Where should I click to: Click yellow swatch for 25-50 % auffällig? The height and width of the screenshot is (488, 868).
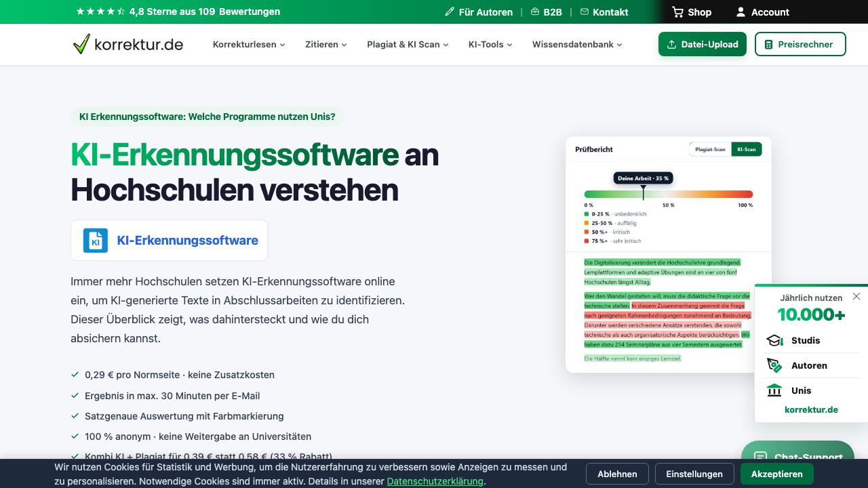(587, 223)
